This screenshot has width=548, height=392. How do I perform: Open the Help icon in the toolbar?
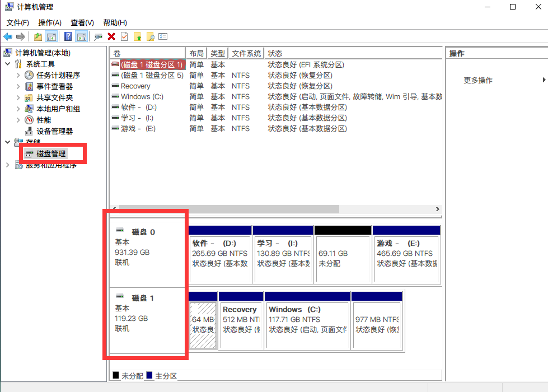click(x=67, y=36)
